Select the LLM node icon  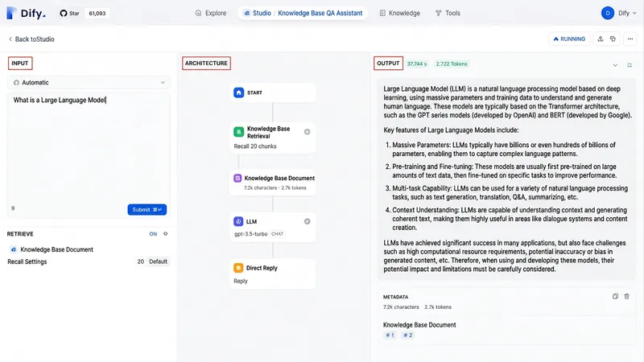tap(238, 222)
